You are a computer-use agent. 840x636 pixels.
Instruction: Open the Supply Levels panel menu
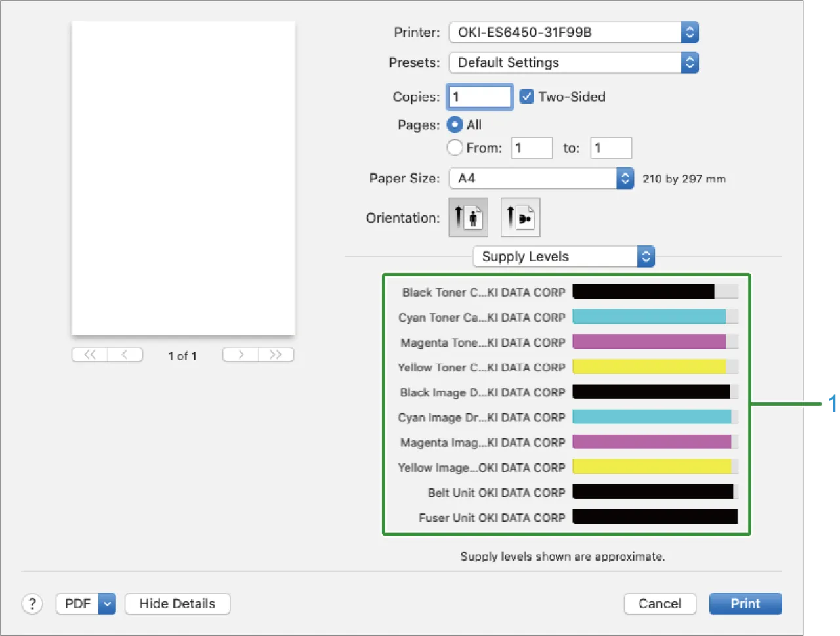563,257
